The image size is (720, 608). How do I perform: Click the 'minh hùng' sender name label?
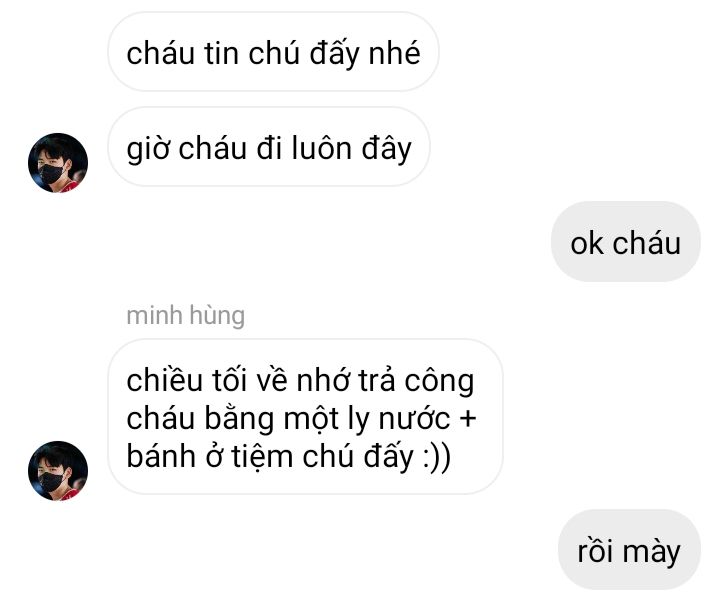(186, 316)
